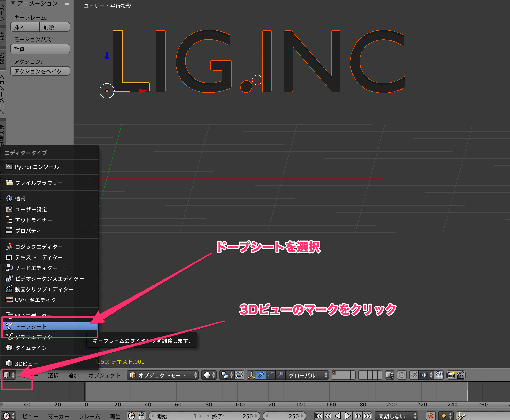Click the Logic Editor joystick icon
This screenshot has height=420, width=510.
(9, 247)
